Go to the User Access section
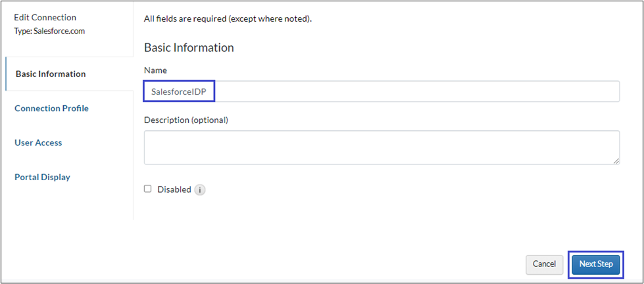Screen dimensions: 644x284 (38, 143)
